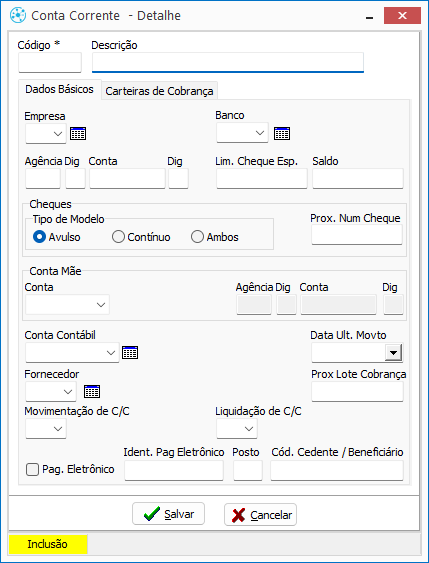
Task: Click the Salvar button
Action: tap(168, 514)
